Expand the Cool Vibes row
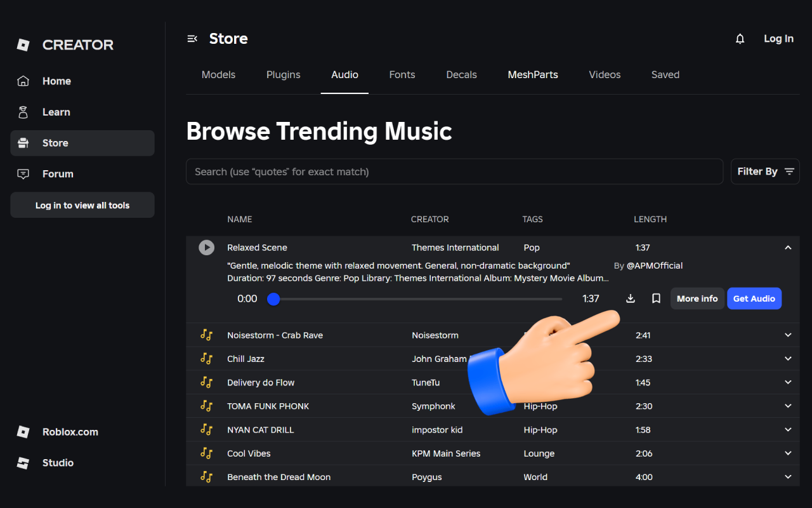The height and width of the screenshot is (508, 812). 788,453
